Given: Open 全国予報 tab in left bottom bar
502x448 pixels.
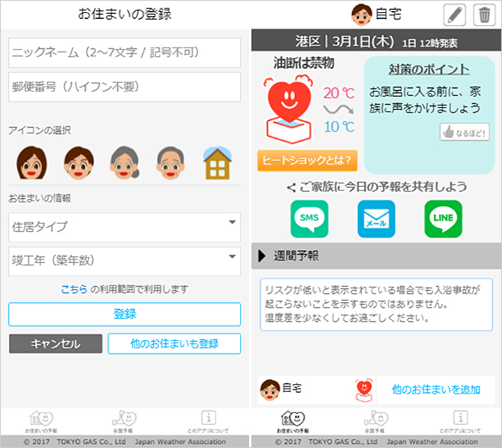Looking at the screenshot, I should click(x=125, y=421).
